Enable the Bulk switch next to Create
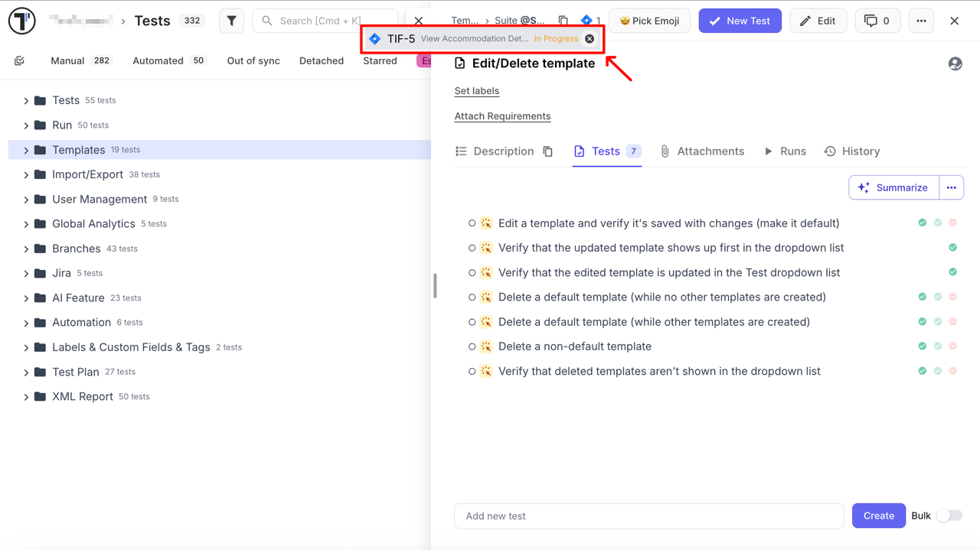Viewport: 980px width, 550px height. 948,516
